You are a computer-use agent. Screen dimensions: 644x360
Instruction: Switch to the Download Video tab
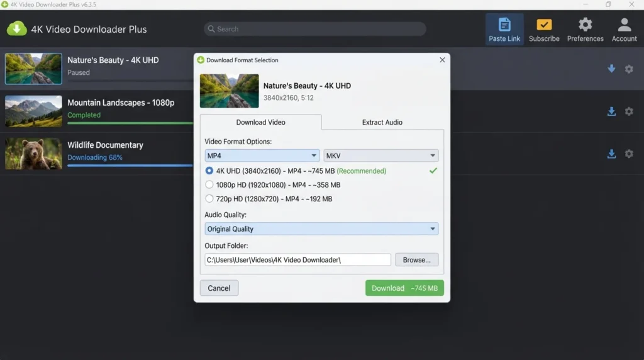260,122
